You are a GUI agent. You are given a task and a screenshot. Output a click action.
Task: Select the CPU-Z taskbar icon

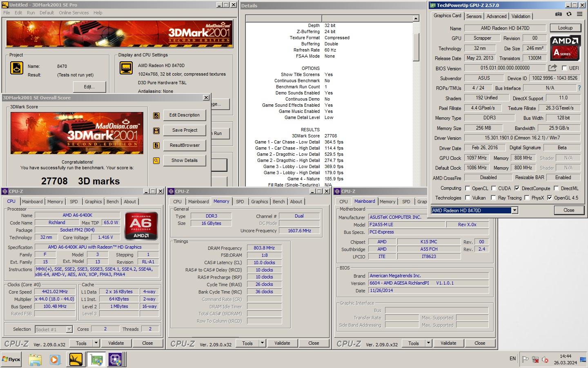pos(116,360)
